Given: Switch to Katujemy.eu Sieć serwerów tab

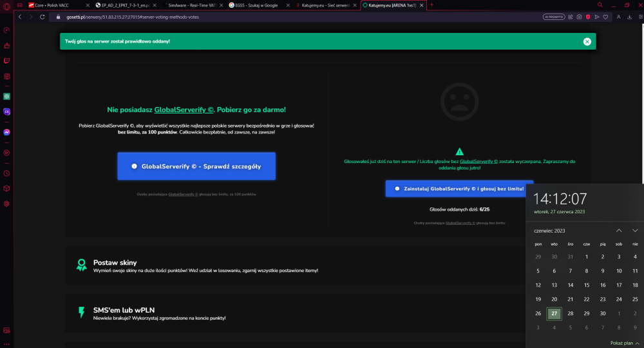Looking at the screenshot, I should 326,5.
